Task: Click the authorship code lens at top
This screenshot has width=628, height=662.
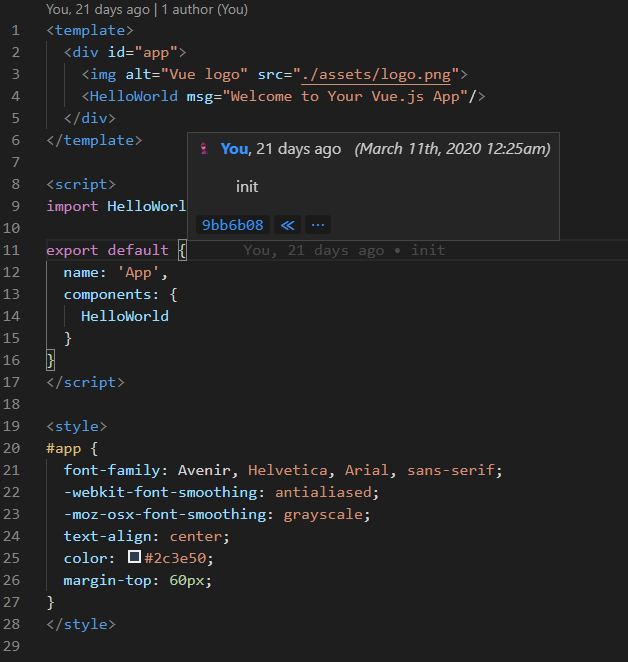Action: tap(147, 9)
